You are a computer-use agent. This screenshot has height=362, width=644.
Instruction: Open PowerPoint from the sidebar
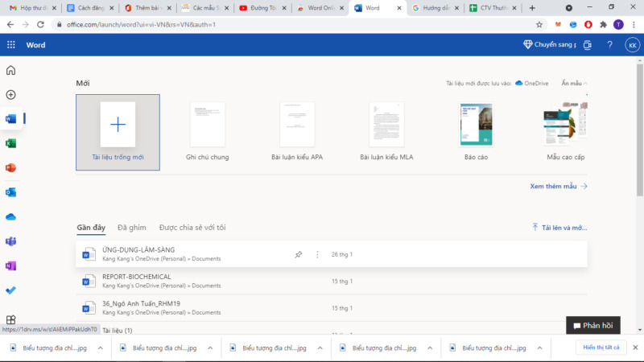click(11, 168)
